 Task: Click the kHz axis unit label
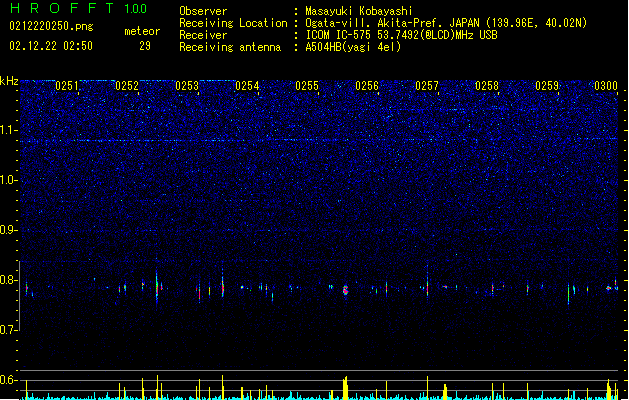9,81
